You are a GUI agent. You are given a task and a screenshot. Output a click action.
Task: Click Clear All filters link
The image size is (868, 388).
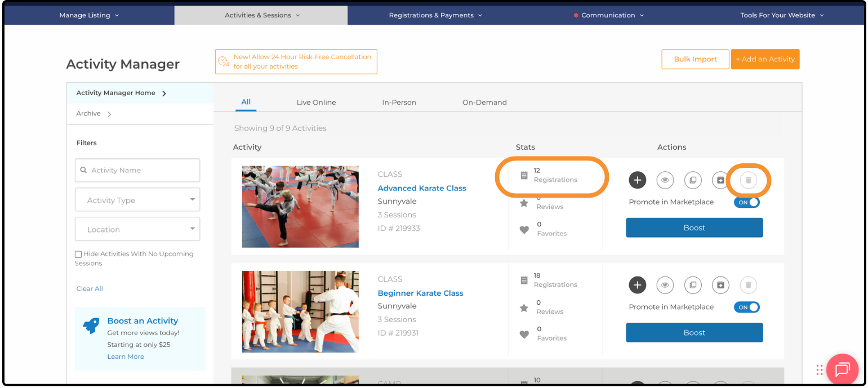(90, 288)
